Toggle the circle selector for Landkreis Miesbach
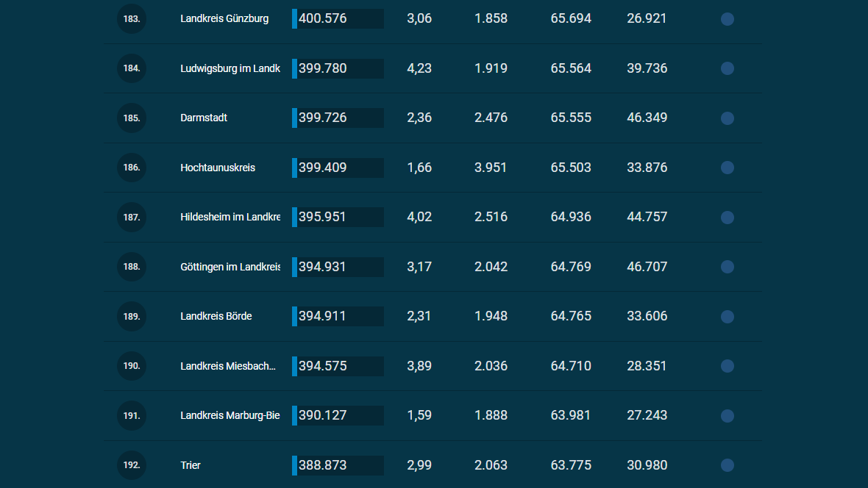 click(x=727, y=366)
